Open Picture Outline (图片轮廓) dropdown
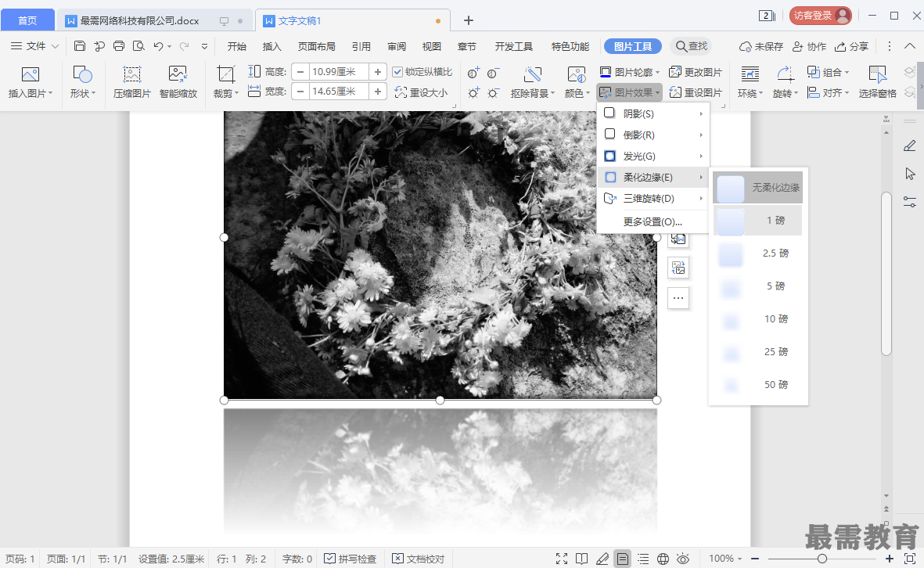This screenshot has height=568, width=924. click(629, 72)
